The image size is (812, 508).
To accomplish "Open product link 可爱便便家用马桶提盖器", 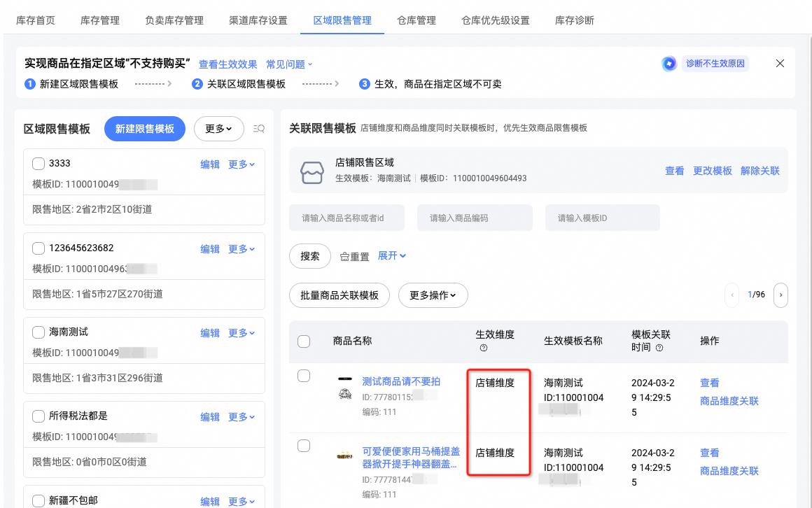I will click(411, 458).
